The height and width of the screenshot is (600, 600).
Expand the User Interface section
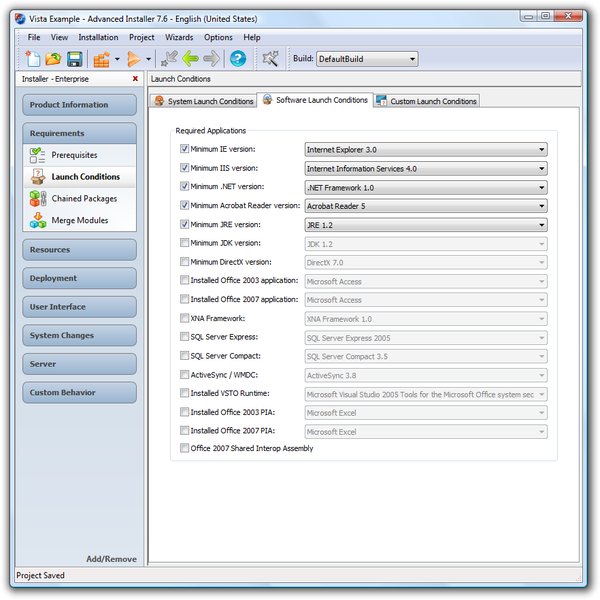point(80,307)
